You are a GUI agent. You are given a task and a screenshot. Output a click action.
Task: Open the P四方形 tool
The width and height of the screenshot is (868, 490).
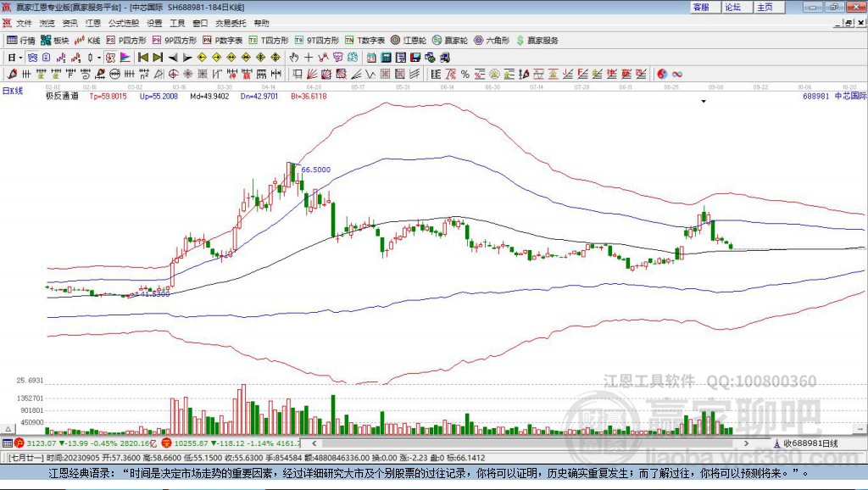(126, 41)
